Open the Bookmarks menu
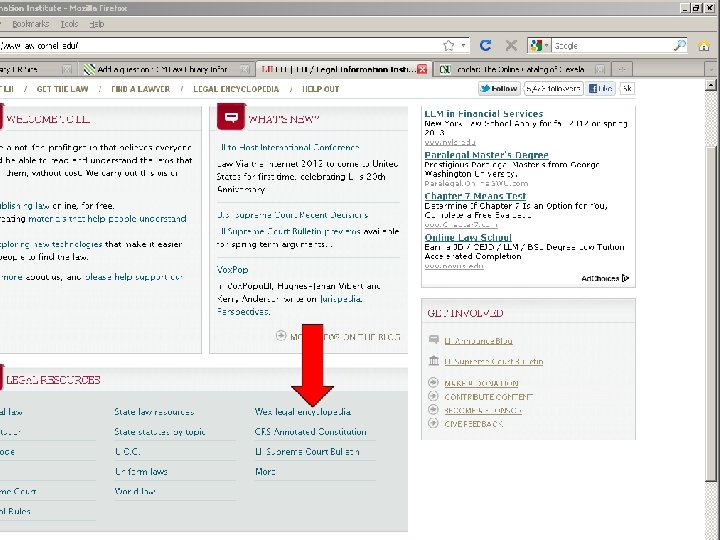720x540 pixels. (x=30, y=24)
